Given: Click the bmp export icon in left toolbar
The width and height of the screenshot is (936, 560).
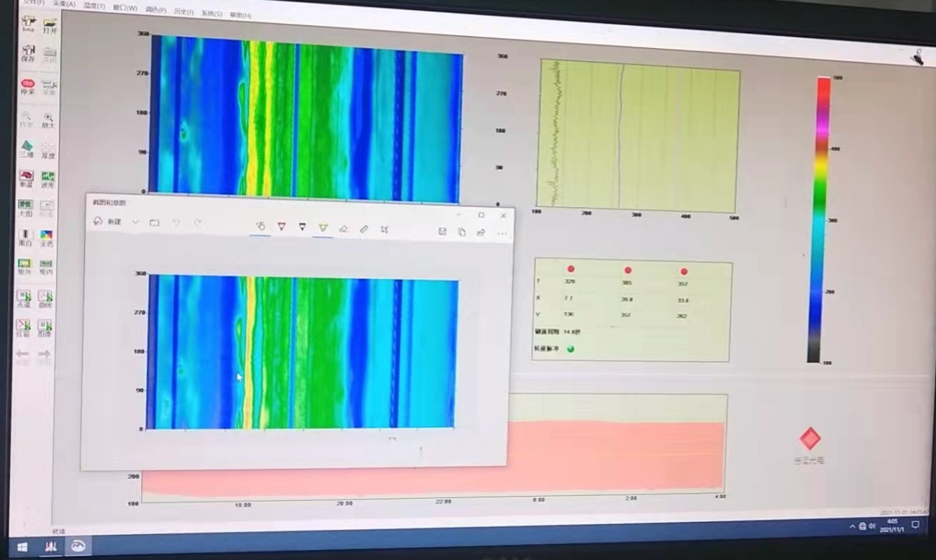Looking at the screenshot, I should point(28,24).
